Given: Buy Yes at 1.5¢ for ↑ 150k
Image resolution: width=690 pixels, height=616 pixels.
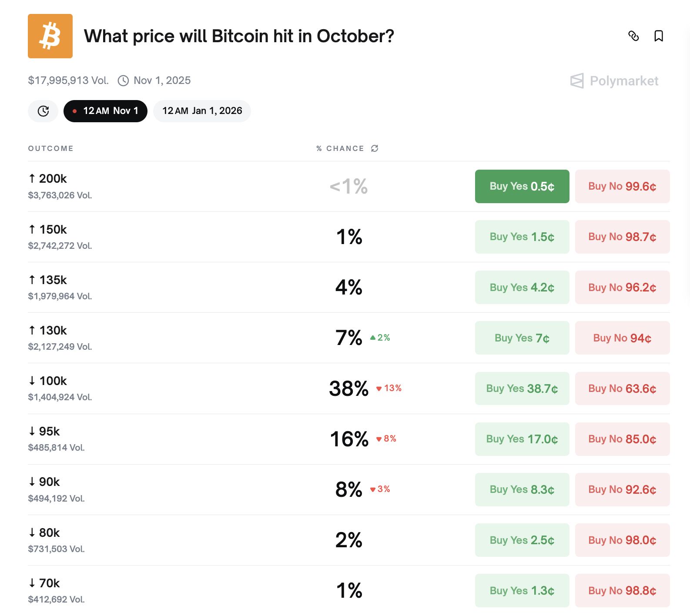Looking at the screenshot, I should pyautogui.click(x=522, y=237).
